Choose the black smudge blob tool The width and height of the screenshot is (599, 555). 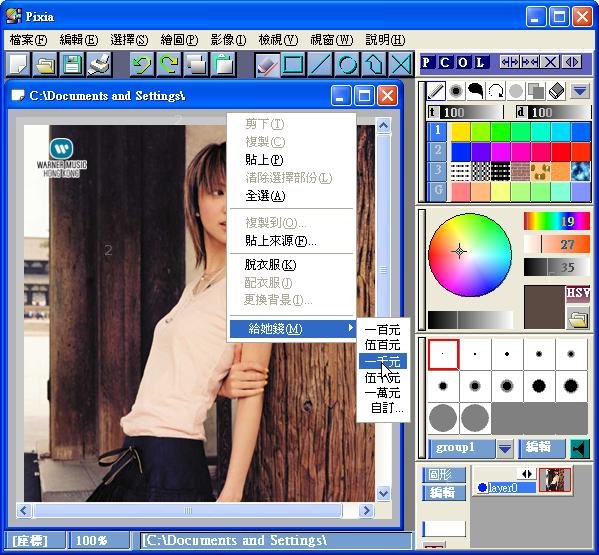476,91
